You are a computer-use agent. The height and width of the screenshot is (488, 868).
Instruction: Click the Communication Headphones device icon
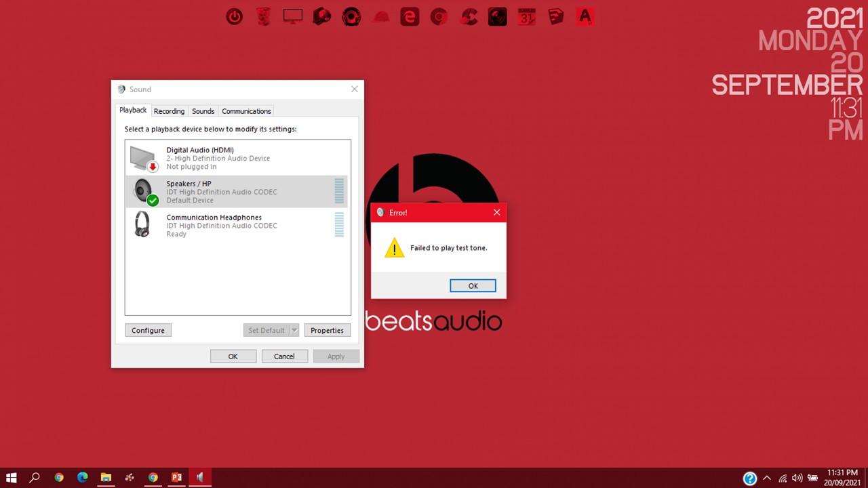(x=142, y=224)
